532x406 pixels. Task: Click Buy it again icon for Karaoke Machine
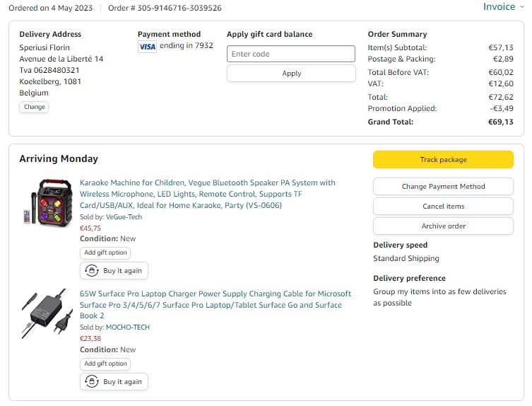[92, 271]
